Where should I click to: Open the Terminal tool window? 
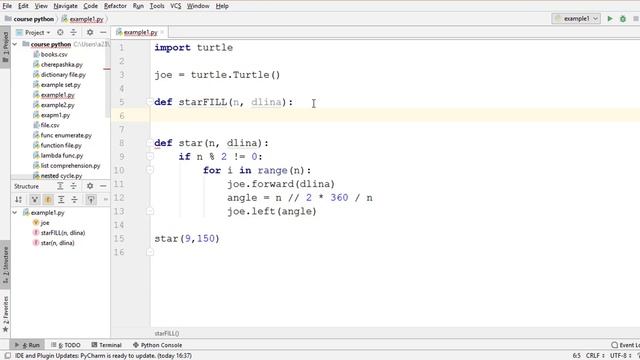coord(107,345)
